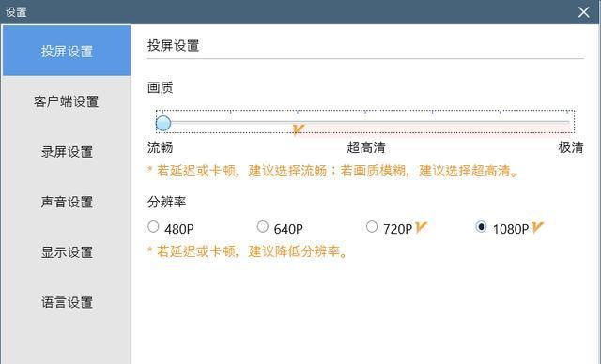Open the 投屏设置 tab in sidebar
This screenshot has height=364, width=601.
[67, 51]
